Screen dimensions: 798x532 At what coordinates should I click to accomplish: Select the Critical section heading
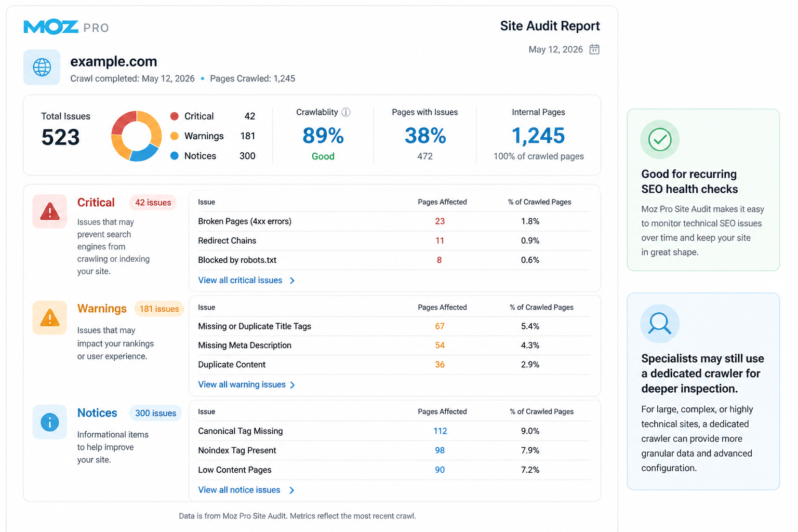[x=96, y=203]
